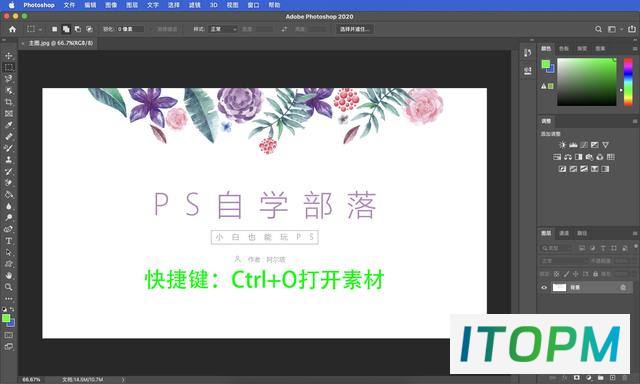
Task: Open the Edit Toolbar ellipsis
Action: pos(9,298)
